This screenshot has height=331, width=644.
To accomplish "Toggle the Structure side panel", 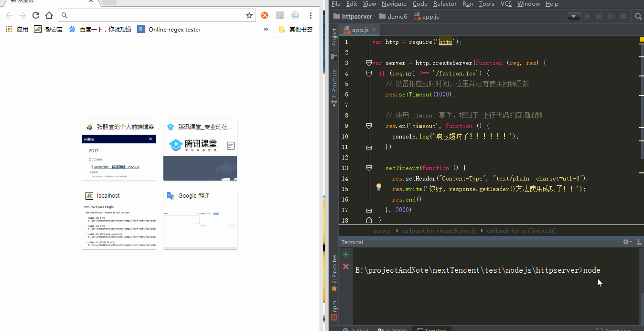I will tap(334, 86).
